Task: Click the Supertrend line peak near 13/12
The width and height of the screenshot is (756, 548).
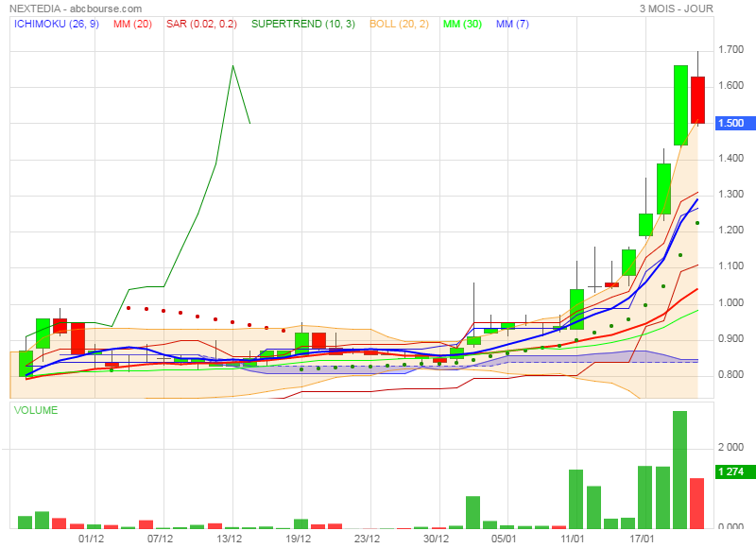Action: click(x=232, y=66)
